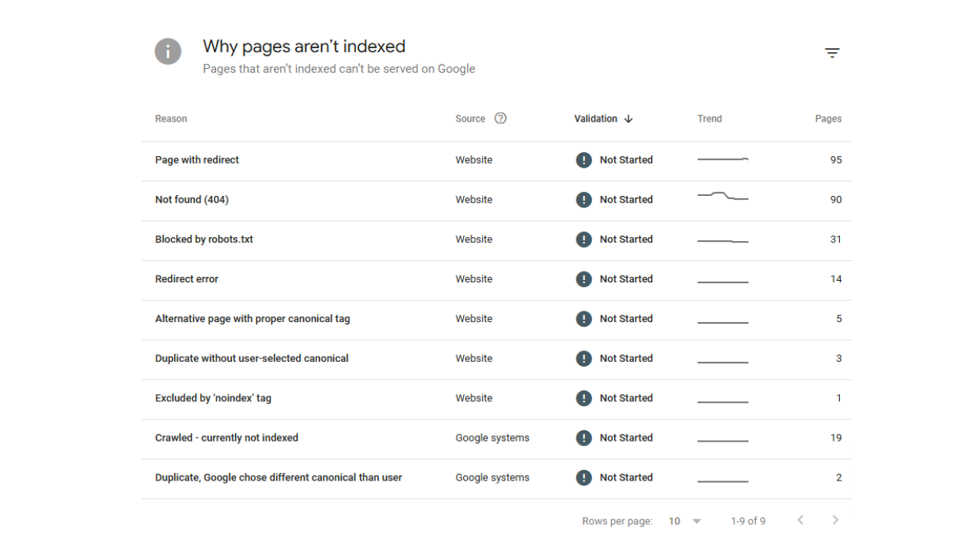
Task: Click status icon for Alternative page row
Action: click(x=584, y=319)
